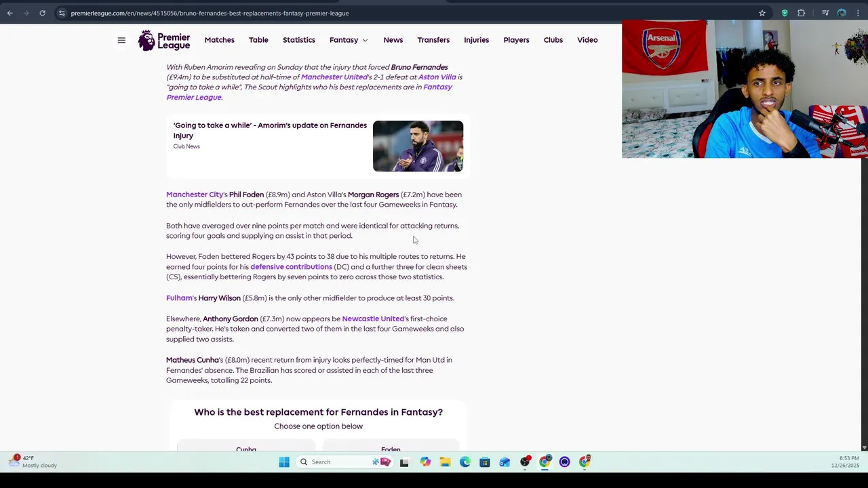
Task: Open Outlook from the taskbar
Action: (x=505, y=462)
